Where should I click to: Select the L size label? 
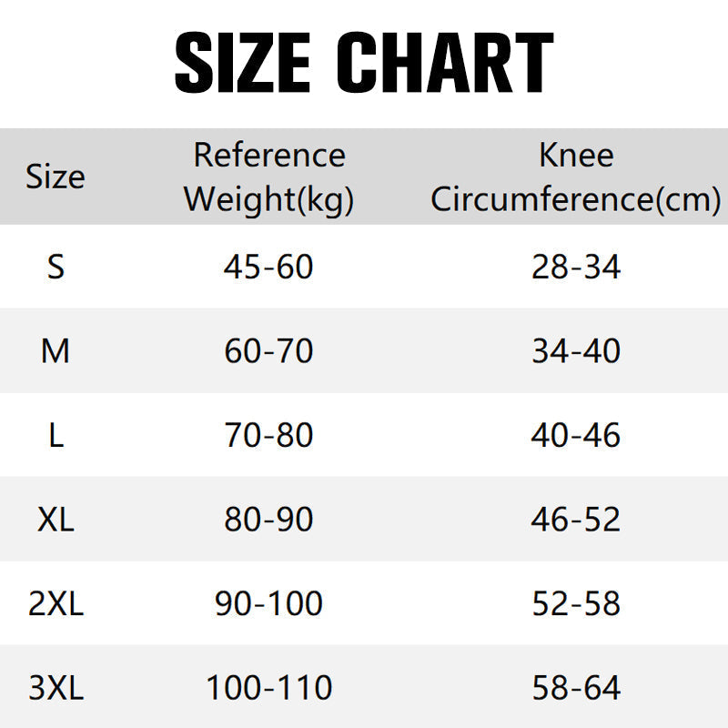tap(56, 435)
